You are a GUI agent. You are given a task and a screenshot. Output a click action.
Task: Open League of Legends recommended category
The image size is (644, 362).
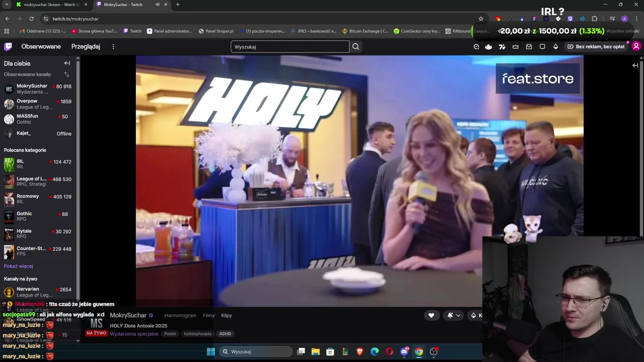point(38,182)
